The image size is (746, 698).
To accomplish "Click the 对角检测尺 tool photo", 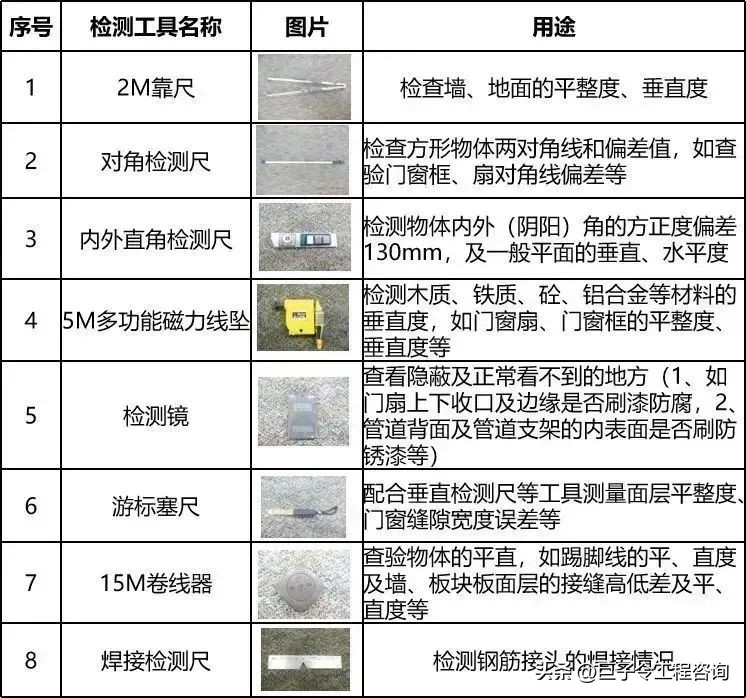I will point(303,160).
